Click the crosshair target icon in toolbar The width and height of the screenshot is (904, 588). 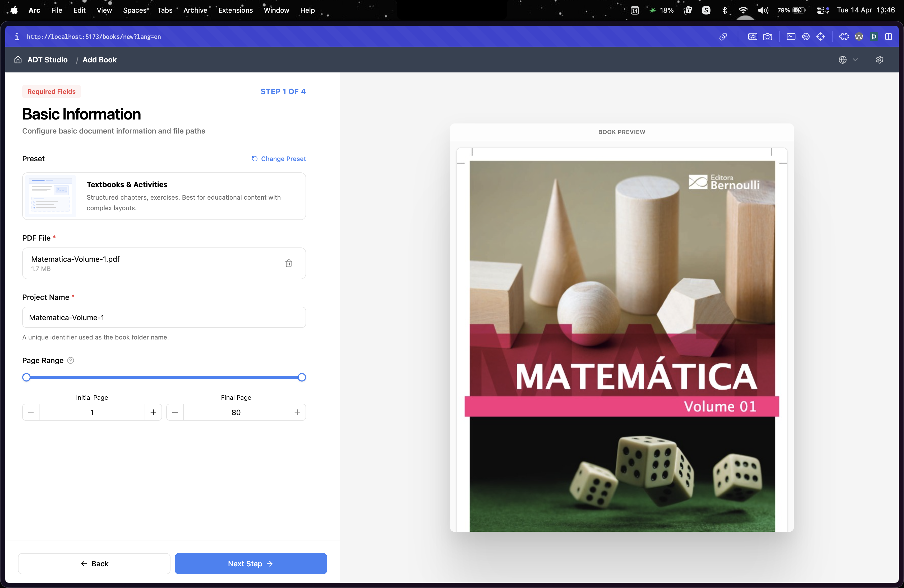point(821,36)
